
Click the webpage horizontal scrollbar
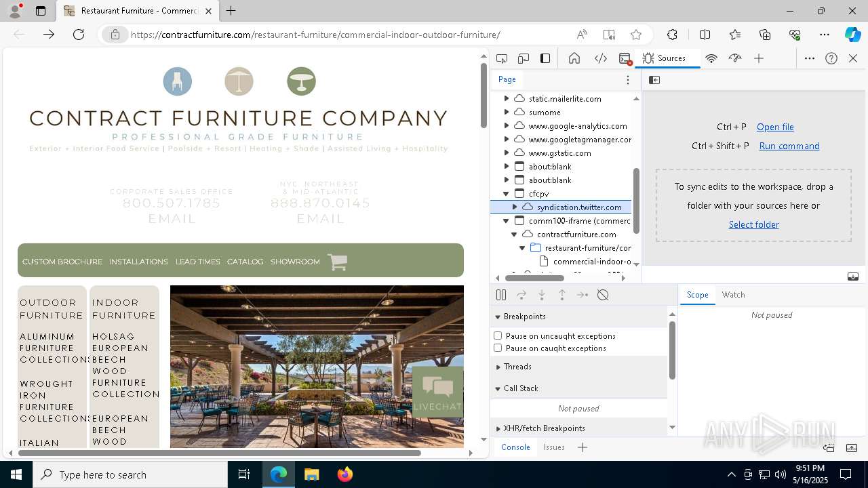click(220, 453)
